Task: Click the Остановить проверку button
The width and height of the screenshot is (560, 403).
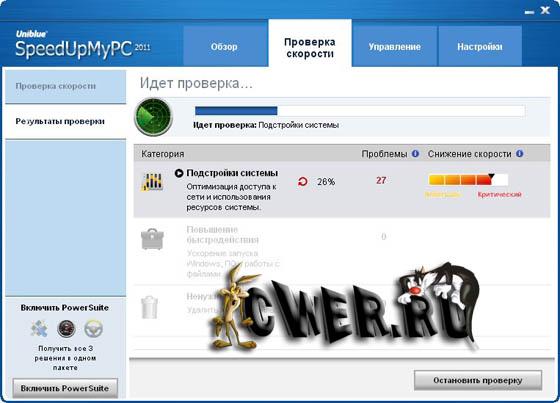Action: click(478, 380)
